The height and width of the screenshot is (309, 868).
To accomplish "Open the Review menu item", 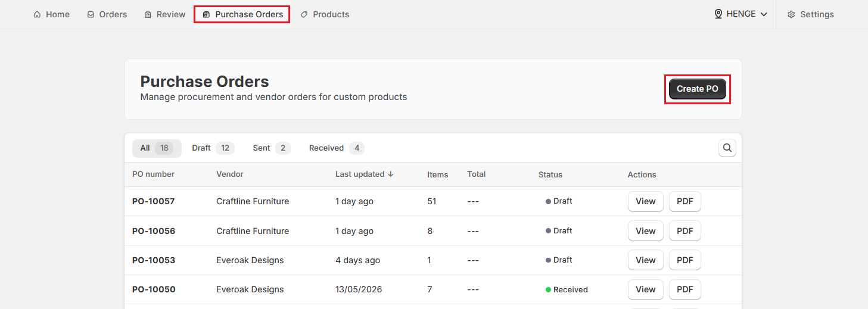I will (165, 14).
